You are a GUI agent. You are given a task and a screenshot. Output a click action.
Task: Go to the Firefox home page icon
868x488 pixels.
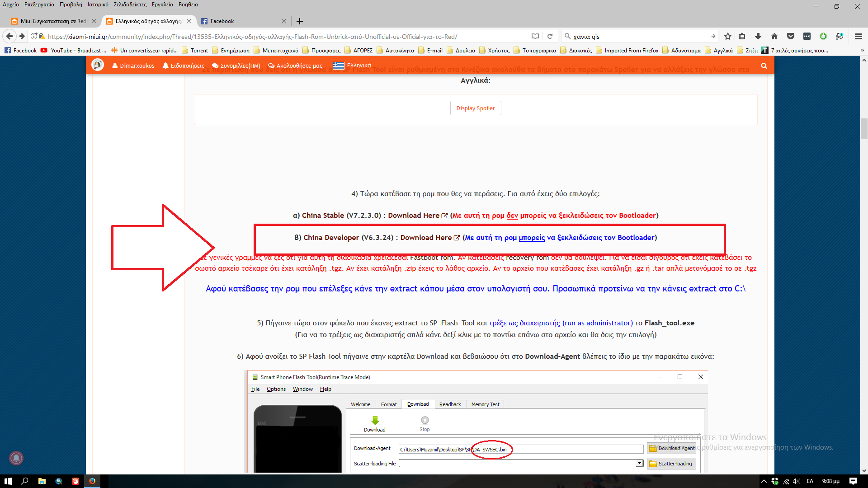[774, 37]
